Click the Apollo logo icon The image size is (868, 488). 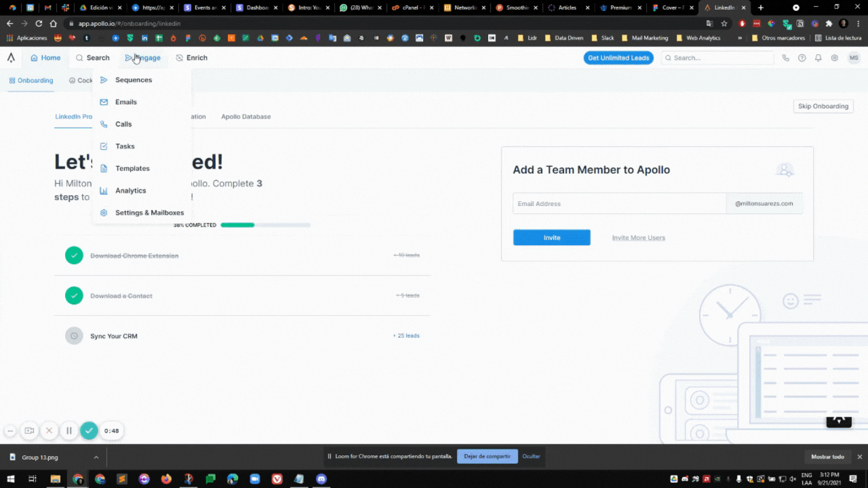pos(11,58)
